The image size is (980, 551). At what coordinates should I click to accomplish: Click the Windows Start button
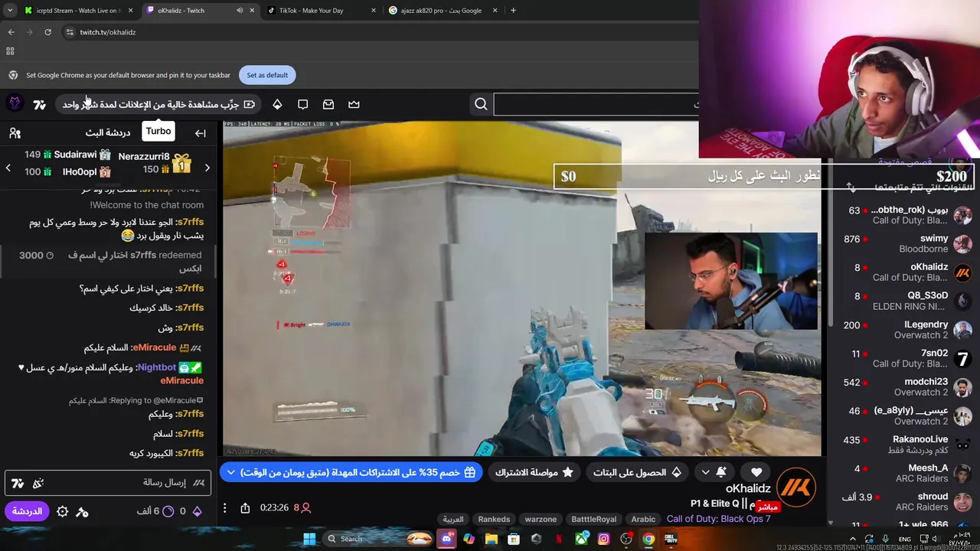pyautogui.click(x=309, y=539)
